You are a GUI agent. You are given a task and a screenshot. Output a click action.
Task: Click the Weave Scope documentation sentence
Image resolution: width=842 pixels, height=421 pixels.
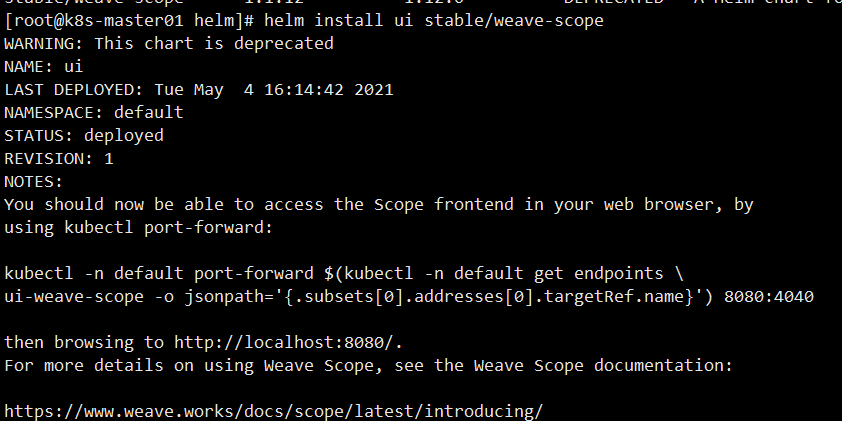pos(368,366)
